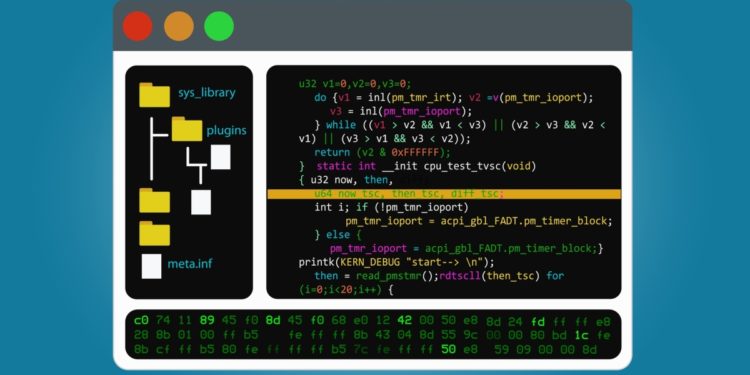
Task: Select the white file beside the unlabeled folder
Action: [201, 202]
